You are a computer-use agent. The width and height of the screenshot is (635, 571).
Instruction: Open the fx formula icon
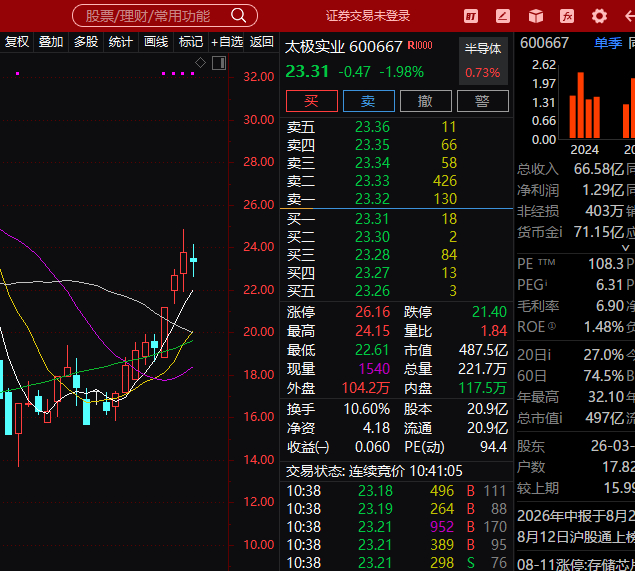pos(567,16)
